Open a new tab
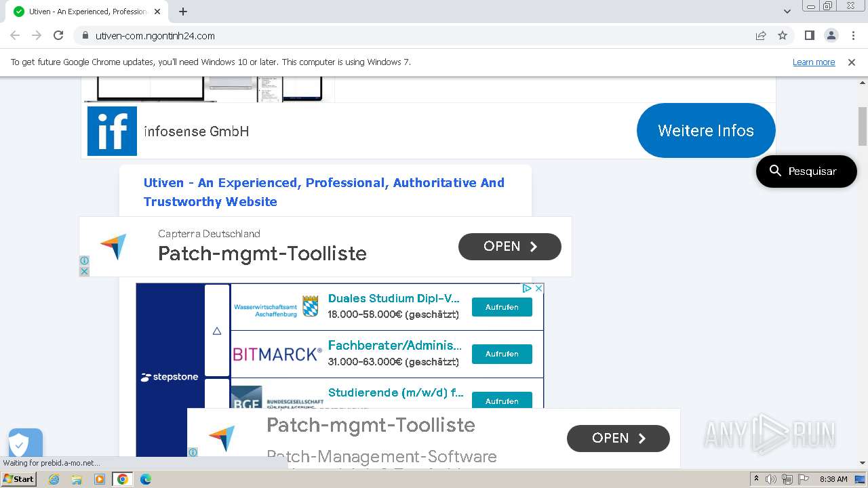The height and width of the screenshot is (488, 868). (x=183, y=12)
